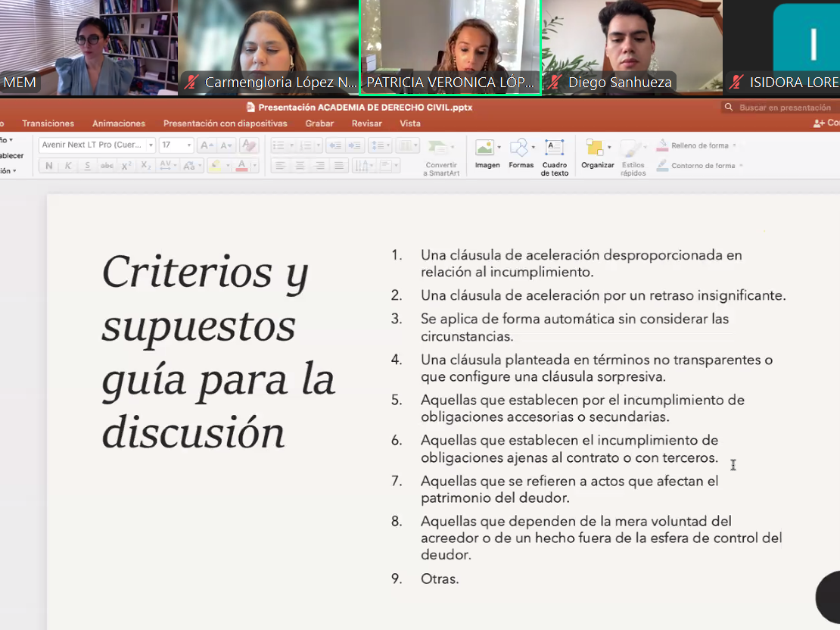Click Convertir a SmartArt button
Viewport: 840px width, 630px height.
pyautogui.click(x=440, y=157)
